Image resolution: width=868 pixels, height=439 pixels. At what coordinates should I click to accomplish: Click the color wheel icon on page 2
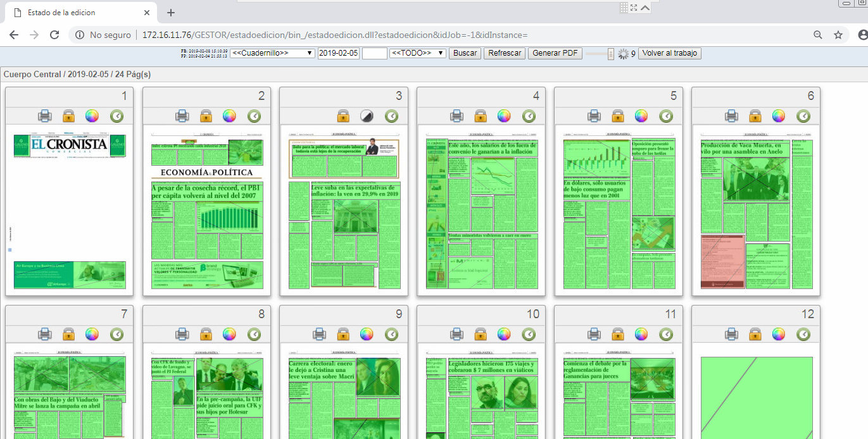(229, 116)
